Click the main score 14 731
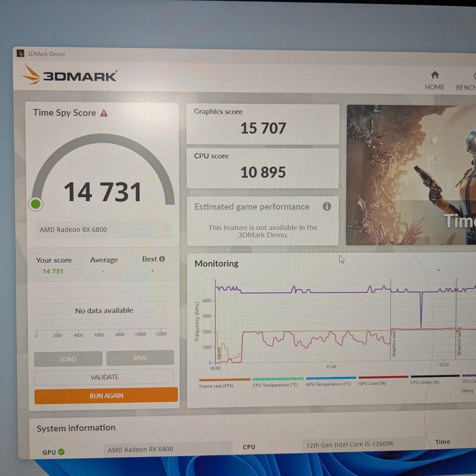Screen dimensions: 476x476 click(102, 192)
